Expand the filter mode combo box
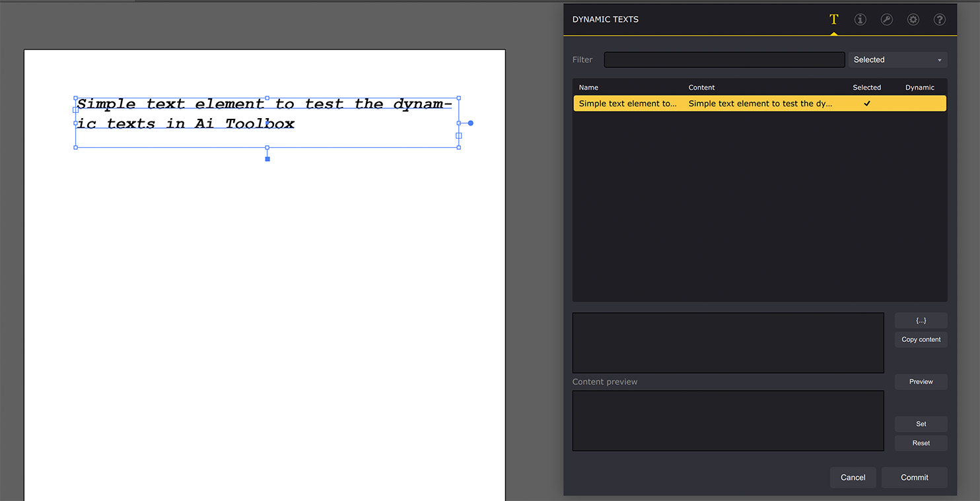 [x=938, y=59]
